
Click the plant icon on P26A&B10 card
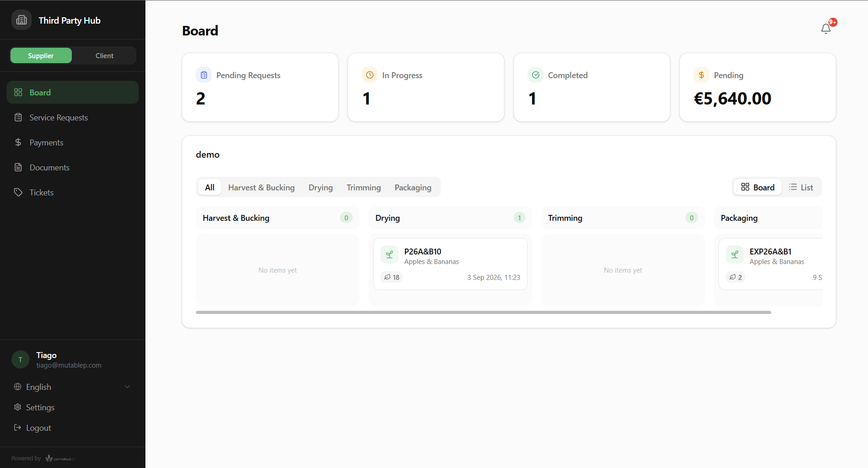pos(389,255)
